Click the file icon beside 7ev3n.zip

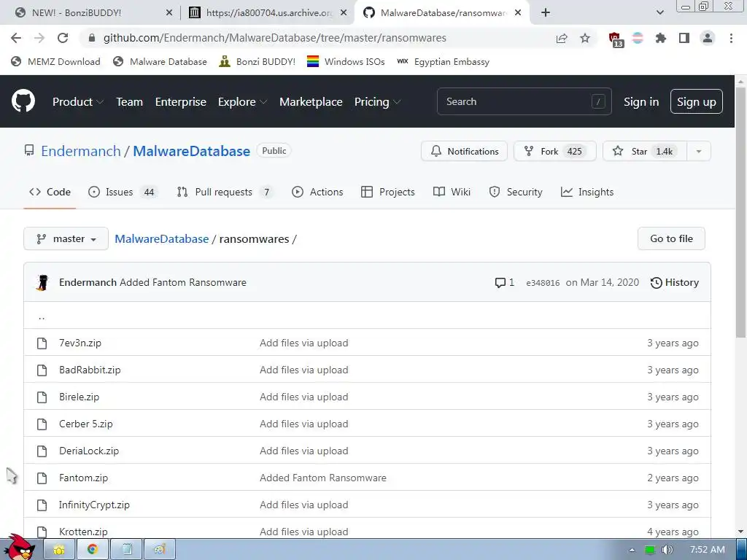point(42,343)
